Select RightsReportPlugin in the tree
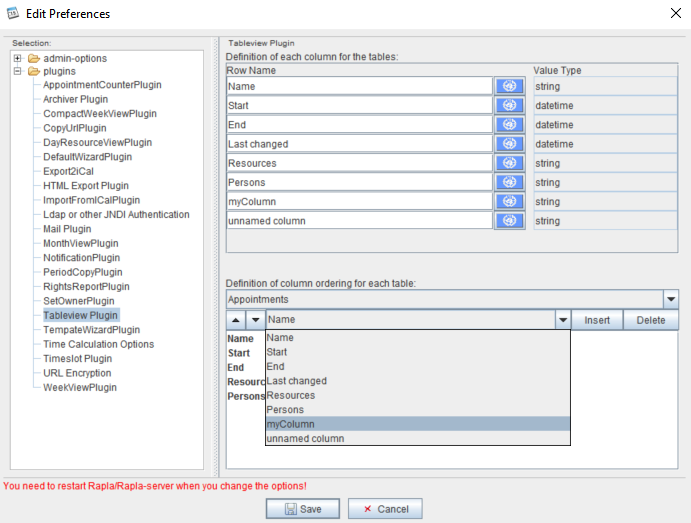 tap(86, 286)
